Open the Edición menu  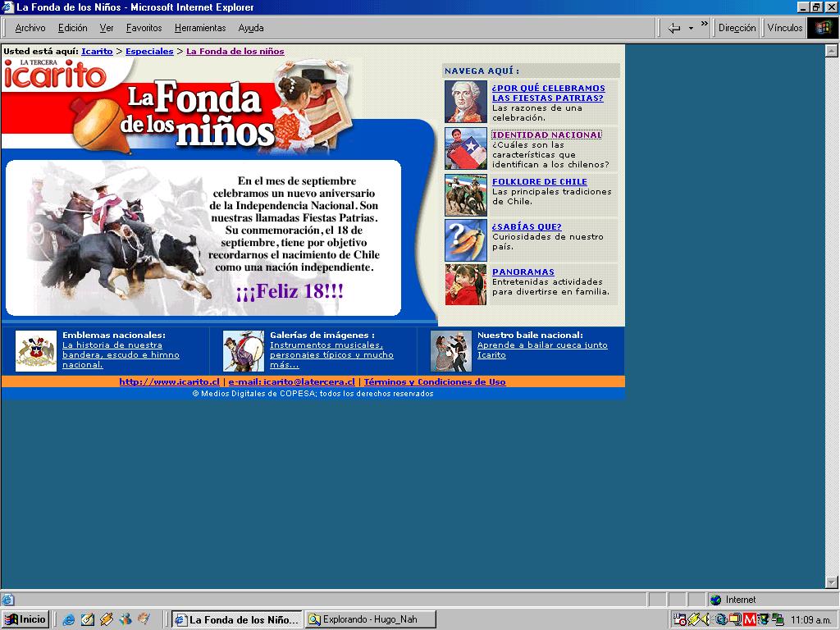coord(72,28)
